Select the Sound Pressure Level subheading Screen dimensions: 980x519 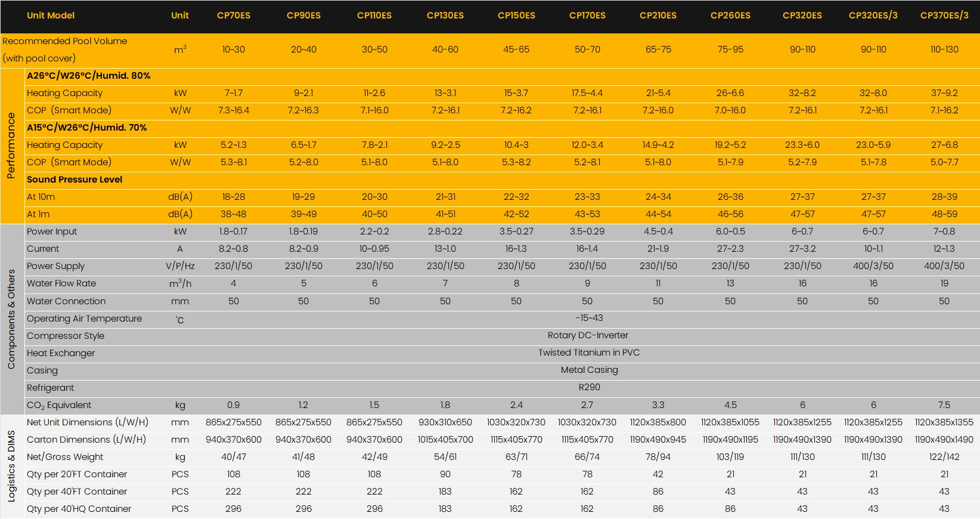click(75, 180)
